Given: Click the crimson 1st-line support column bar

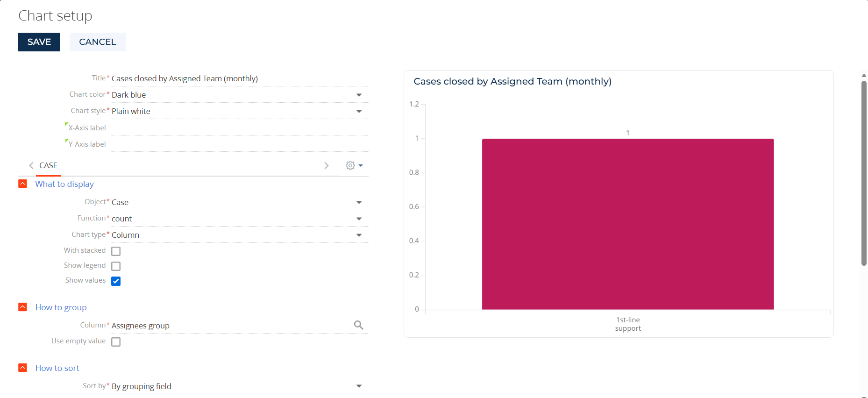Looking at the screenshot, I should [x=628, y=224].
